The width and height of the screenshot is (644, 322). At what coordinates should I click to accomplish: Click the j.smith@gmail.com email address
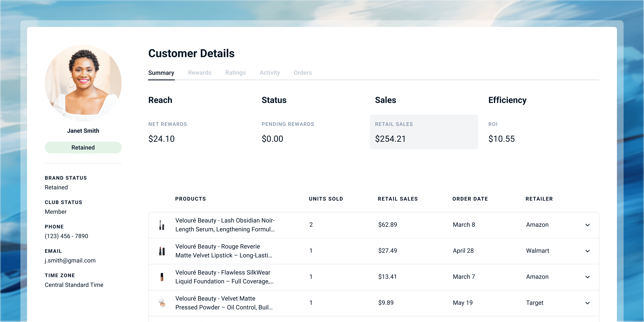70,261
